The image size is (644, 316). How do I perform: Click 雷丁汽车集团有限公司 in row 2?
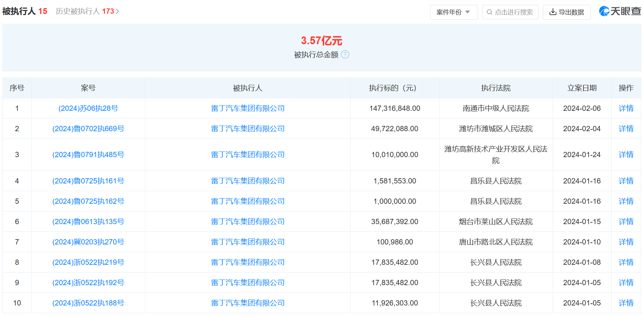click(248, 129)
